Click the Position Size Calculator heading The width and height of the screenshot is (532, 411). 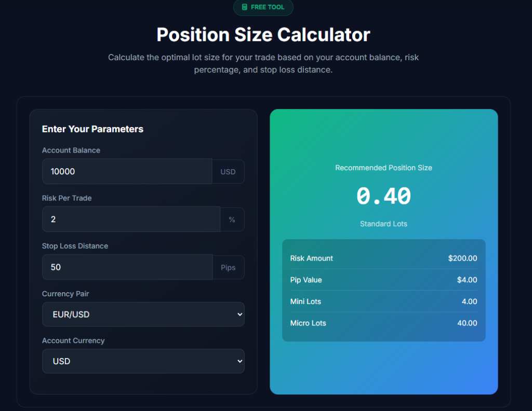click(263, 34)
